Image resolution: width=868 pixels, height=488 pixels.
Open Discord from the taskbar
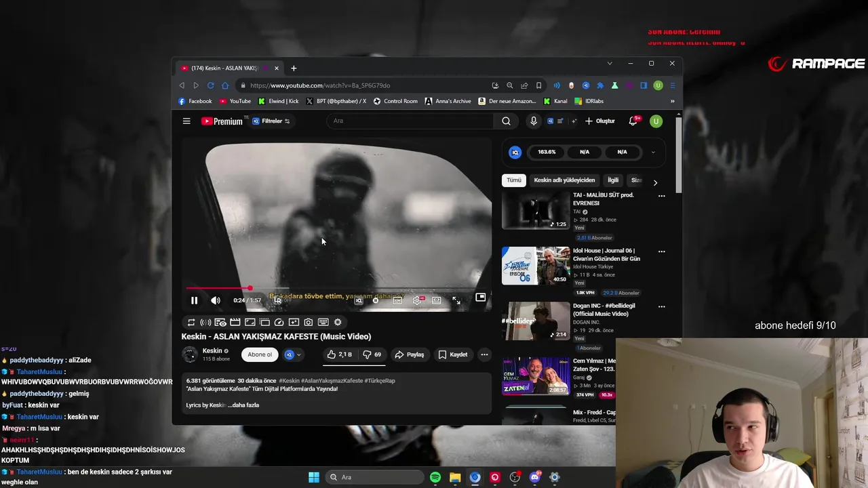(x=535, y=477)
